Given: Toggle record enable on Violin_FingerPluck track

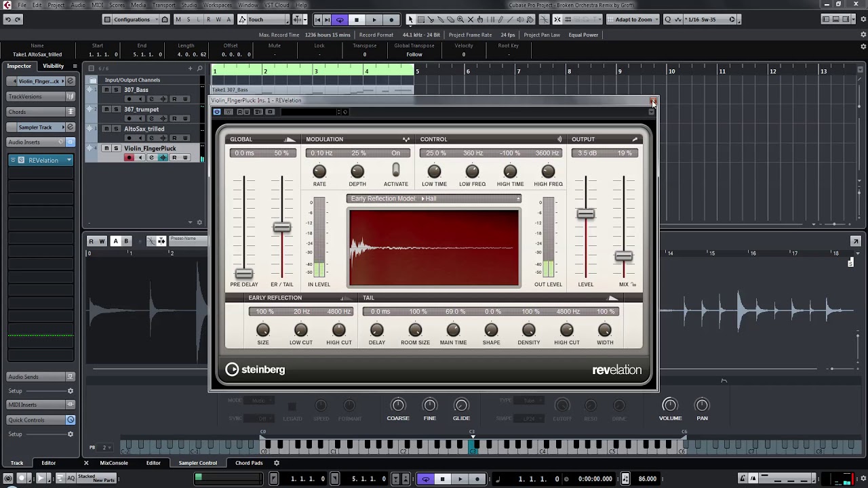Looking at the screenshot, I should click(x=129, y=158).
